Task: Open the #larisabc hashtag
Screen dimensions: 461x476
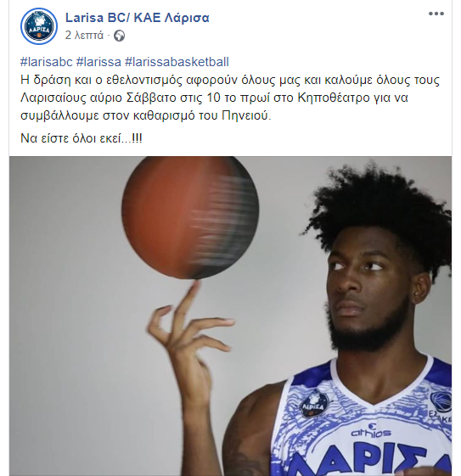Action: pyautogui.click(x=47, y=62)
